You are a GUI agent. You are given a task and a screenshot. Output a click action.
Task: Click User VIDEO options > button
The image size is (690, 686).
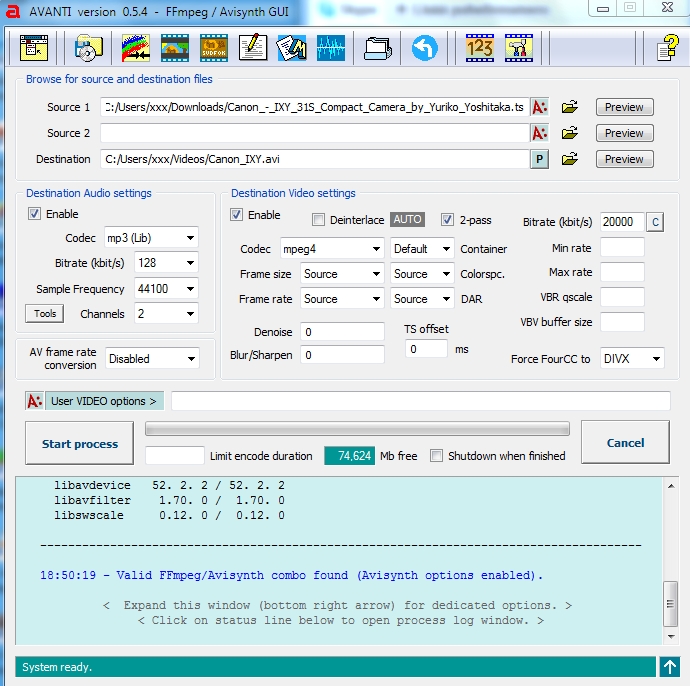(104, 401)
